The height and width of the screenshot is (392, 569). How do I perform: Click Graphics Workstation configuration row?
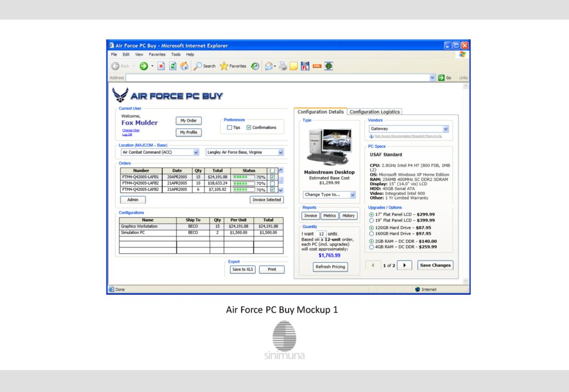(201, 227)
